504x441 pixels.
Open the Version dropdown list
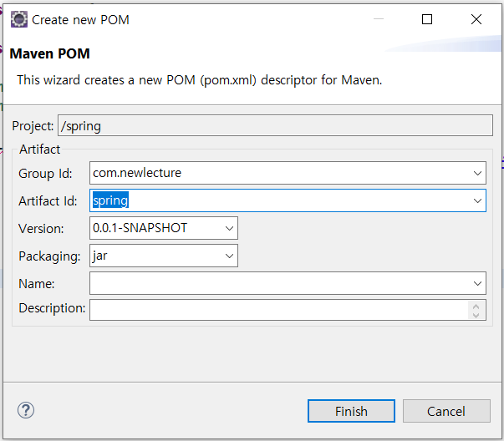point(229,228)
